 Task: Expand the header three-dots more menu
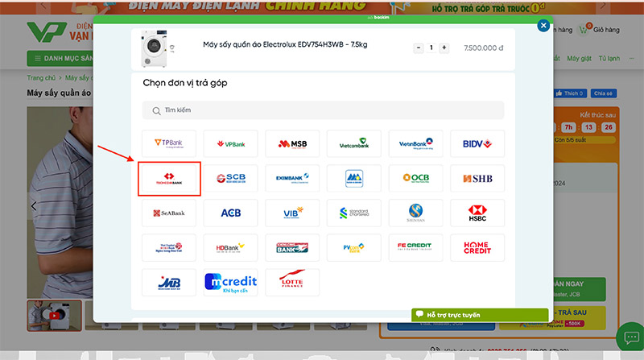tap(632, 58)
